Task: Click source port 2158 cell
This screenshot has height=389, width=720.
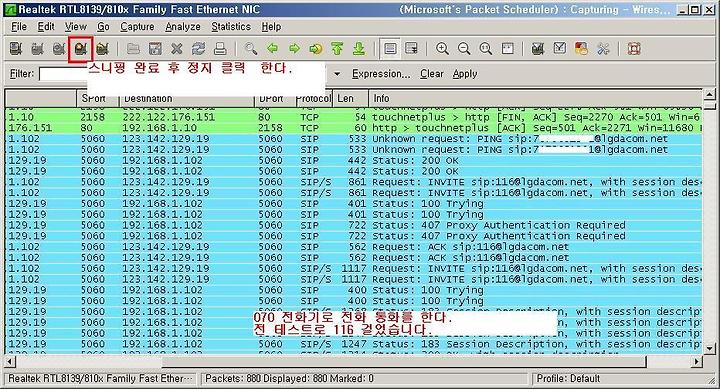Action: click(93, 117)
